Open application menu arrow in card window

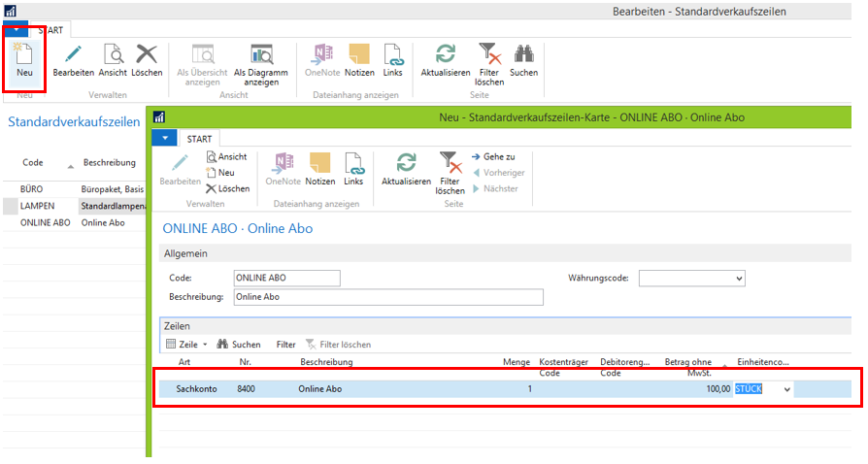pos(164,138)
